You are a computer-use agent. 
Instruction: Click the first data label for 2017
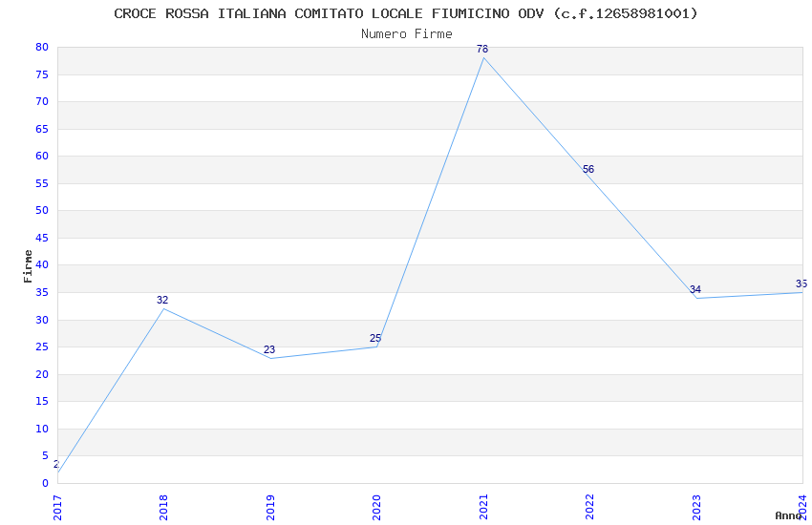tap(56, 464)
